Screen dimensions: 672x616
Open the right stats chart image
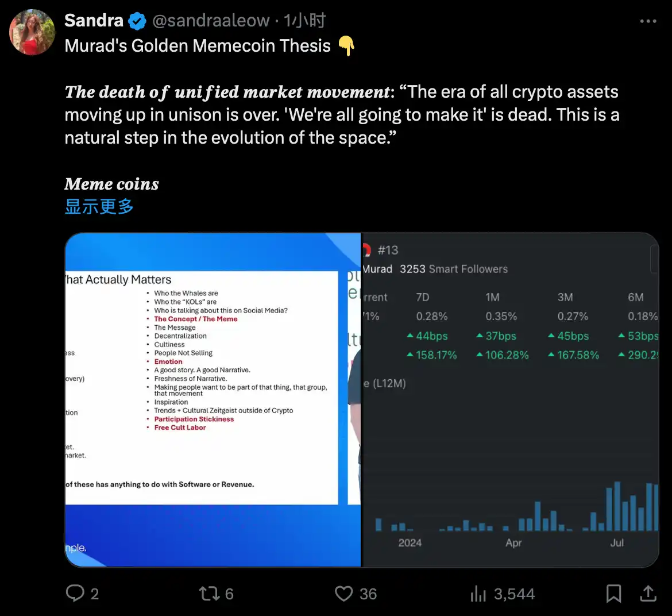point(510,399)
